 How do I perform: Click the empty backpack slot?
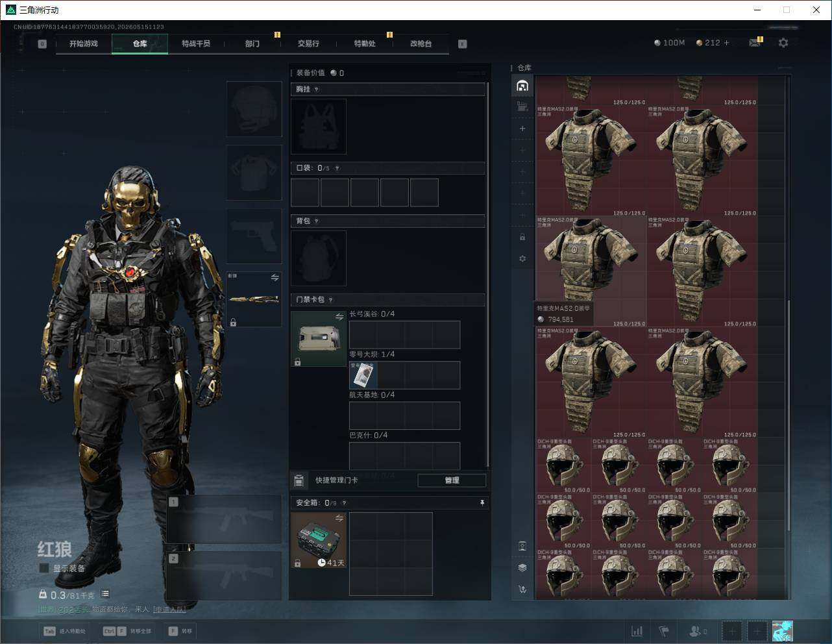point(319,258)
